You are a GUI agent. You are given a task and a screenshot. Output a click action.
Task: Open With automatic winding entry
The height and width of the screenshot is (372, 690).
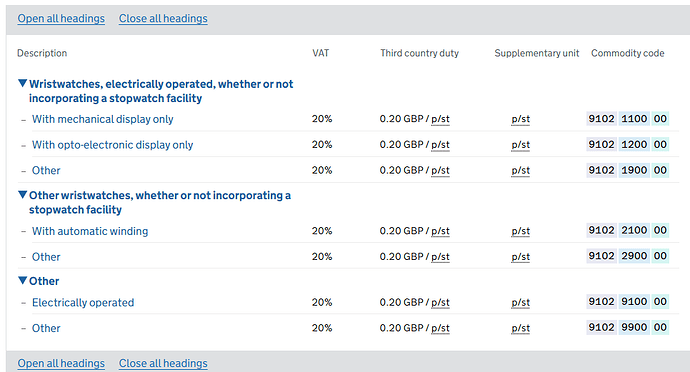[x=90, y=231]
